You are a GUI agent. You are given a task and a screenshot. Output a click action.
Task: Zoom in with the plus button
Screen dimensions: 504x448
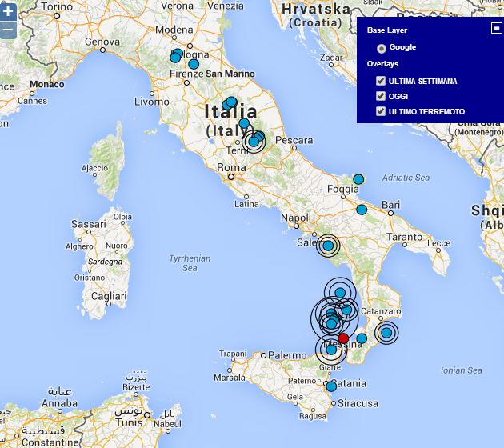click(x=8, y=12)
